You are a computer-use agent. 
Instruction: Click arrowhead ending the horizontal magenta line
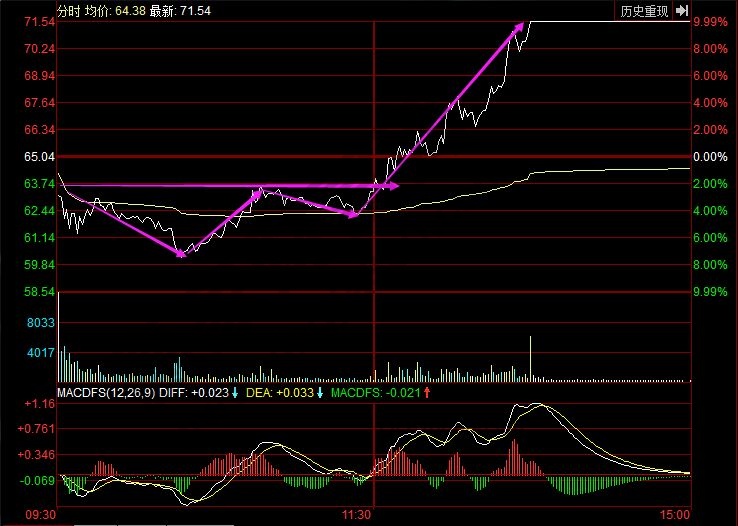[394, 185]
